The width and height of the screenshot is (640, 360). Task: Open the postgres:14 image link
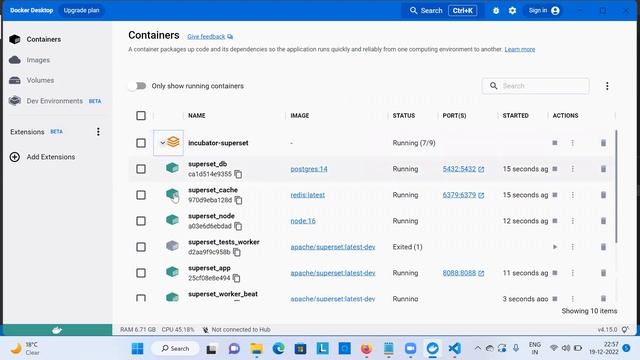[x=309, y=169]
